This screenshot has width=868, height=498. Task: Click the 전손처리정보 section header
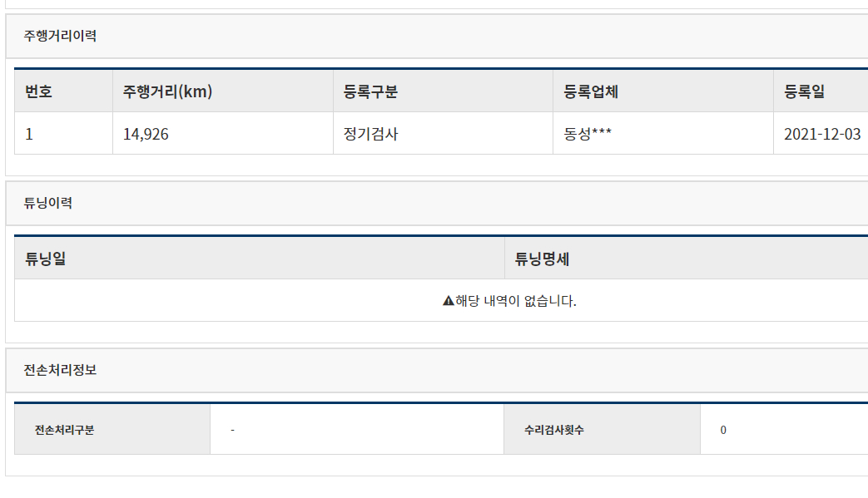pos(60,370)
